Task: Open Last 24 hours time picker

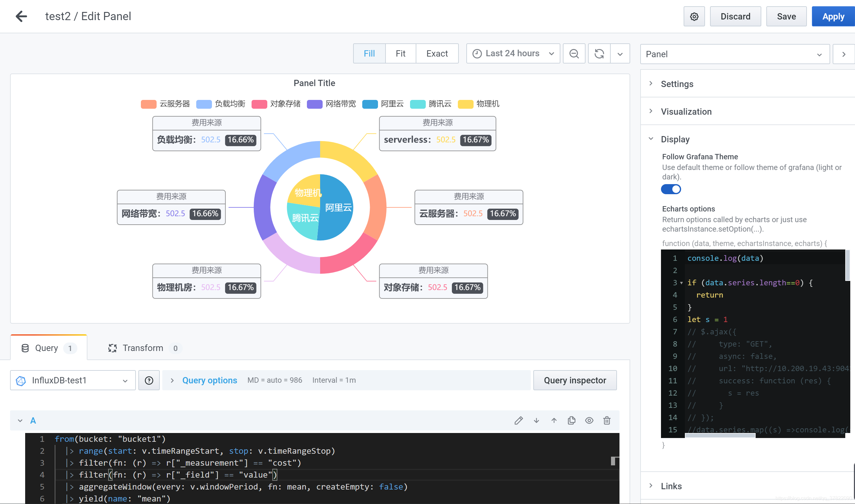Action: click(x=513, y=54)
